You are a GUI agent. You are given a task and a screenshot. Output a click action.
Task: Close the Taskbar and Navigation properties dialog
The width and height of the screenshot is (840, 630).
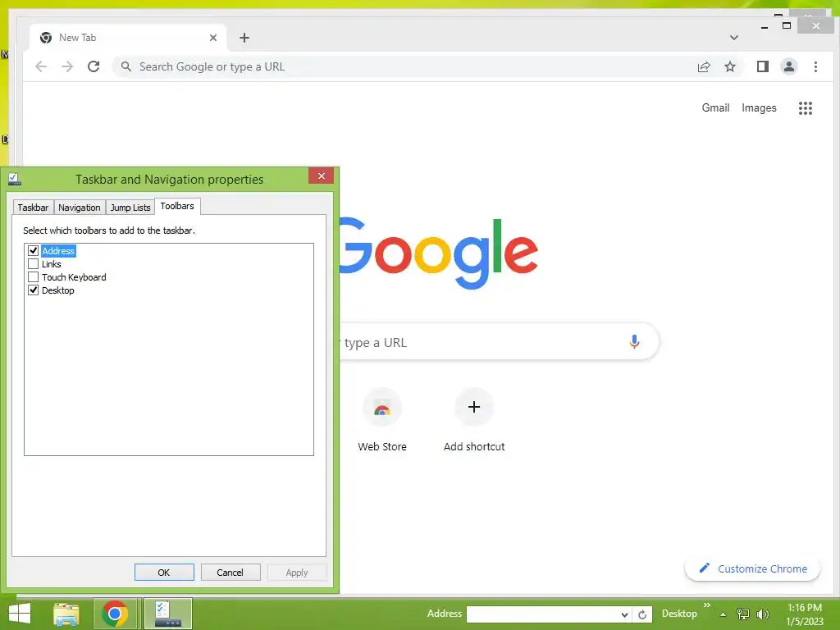pos(321,176)
